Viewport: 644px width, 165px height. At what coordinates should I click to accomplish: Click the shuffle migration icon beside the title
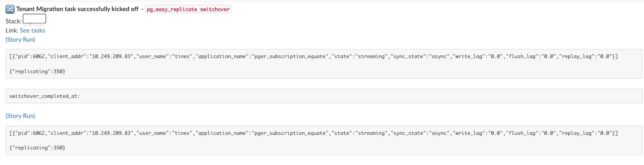(x=10, y=9)
